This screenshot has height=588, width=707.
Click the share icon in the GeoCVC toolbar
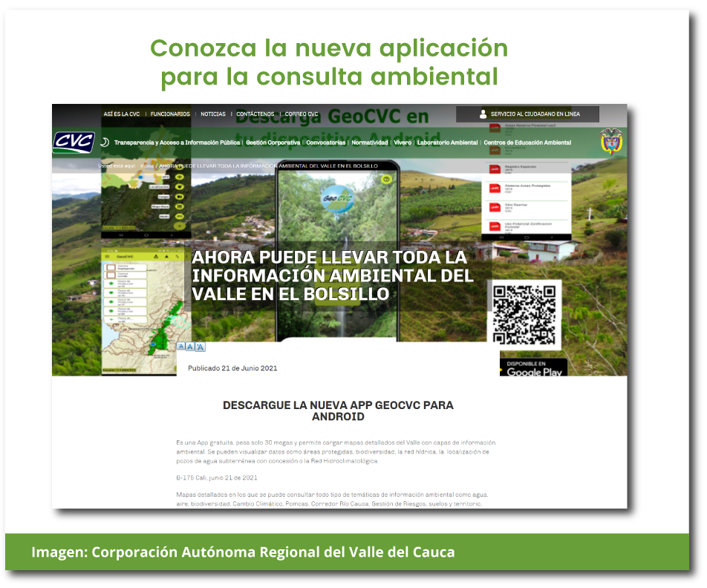(155, 256)
